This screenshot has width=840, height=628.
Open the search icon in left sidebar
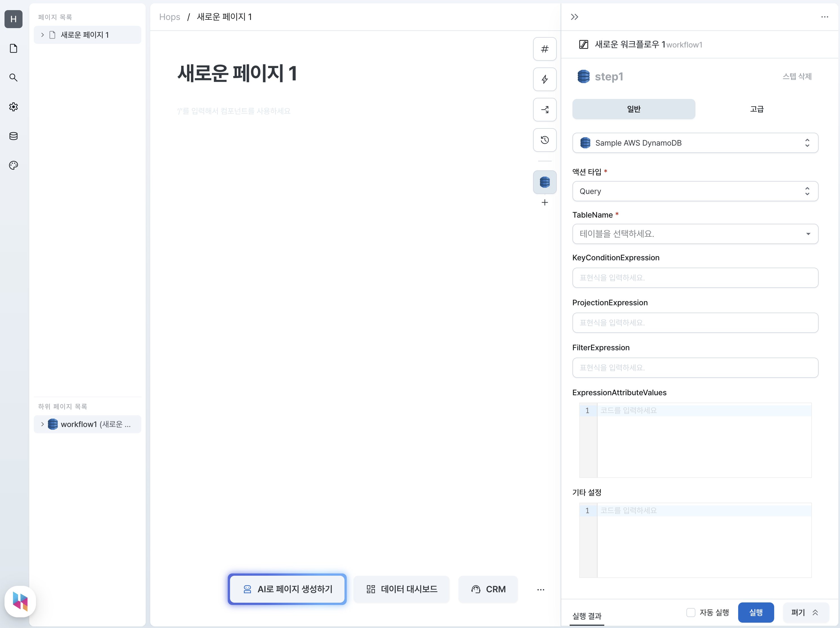click(13, 77)
